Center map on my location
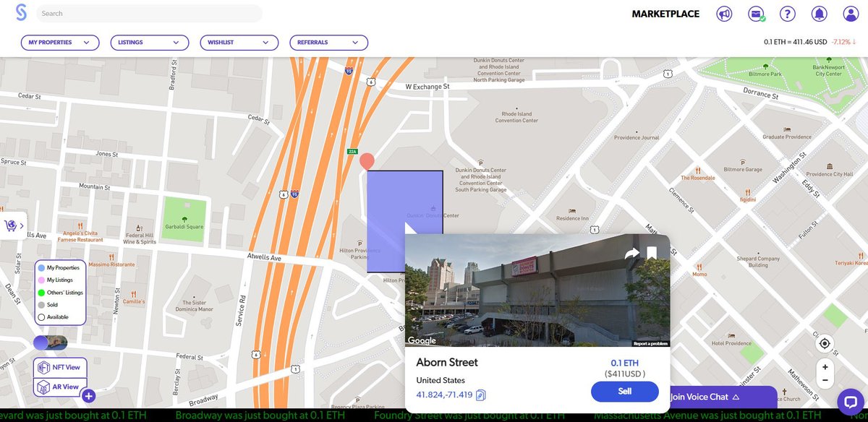Screen dimensions: 868x422 click(825, 343)
